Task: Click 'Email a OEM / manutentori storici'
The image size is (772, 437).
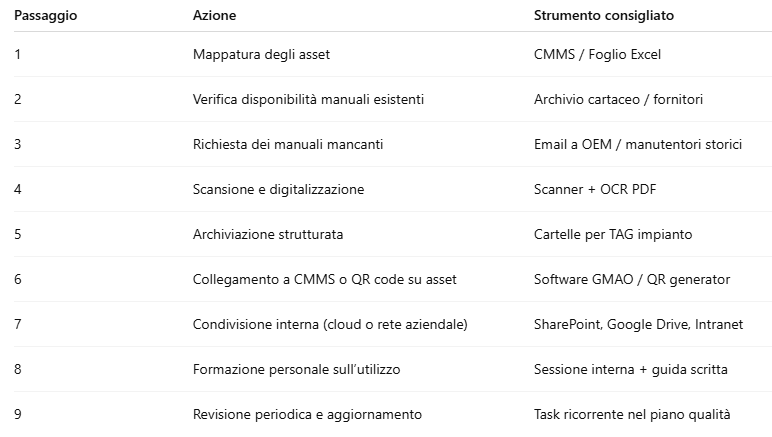Action: [637, 144]
